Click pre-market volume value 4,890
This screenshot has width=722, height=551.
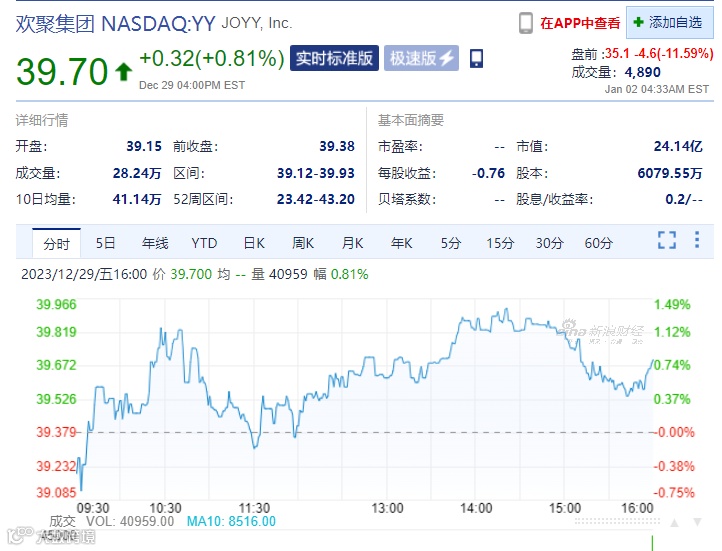pyautogui.click(x=642, y=72)
